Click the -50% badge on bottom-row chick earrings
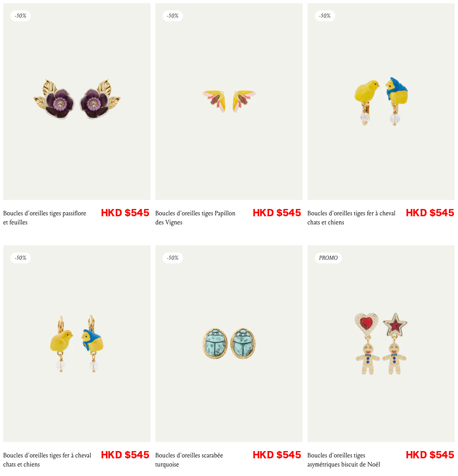Screen dimensions: 458x476 (x=21, y=258)
